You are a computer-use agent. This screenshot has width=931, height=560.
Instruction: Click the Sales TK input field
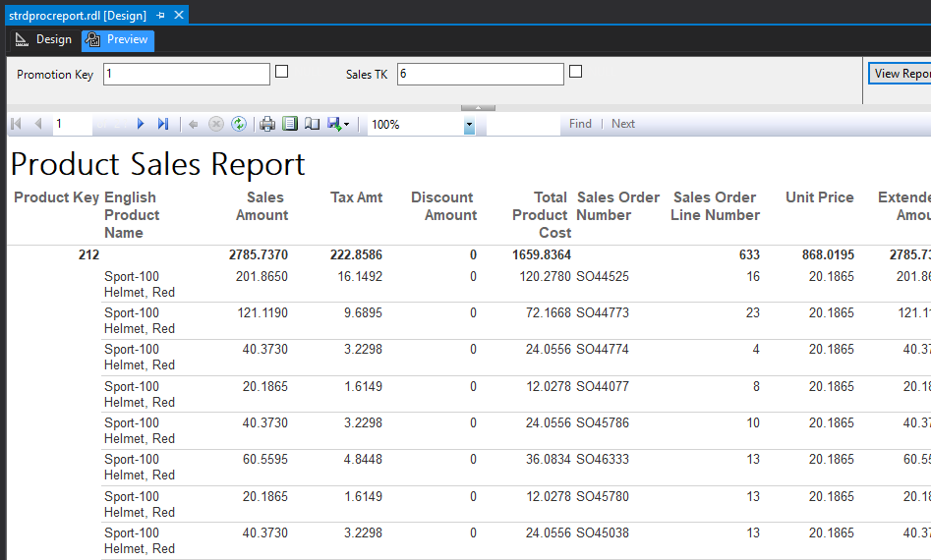[481, 74]
